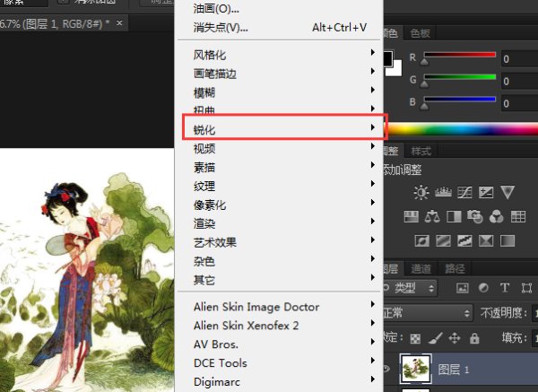Choose 油画(O)... from the filter menu

point(279,9)
